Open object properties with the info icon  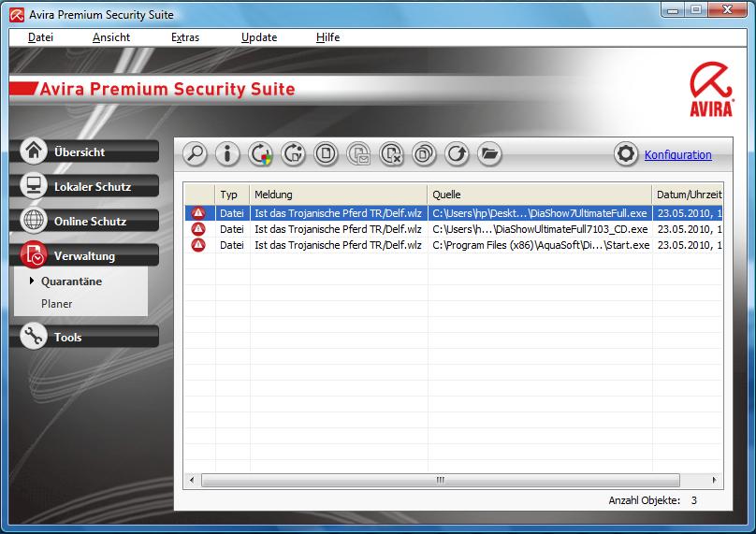point(227,154)
